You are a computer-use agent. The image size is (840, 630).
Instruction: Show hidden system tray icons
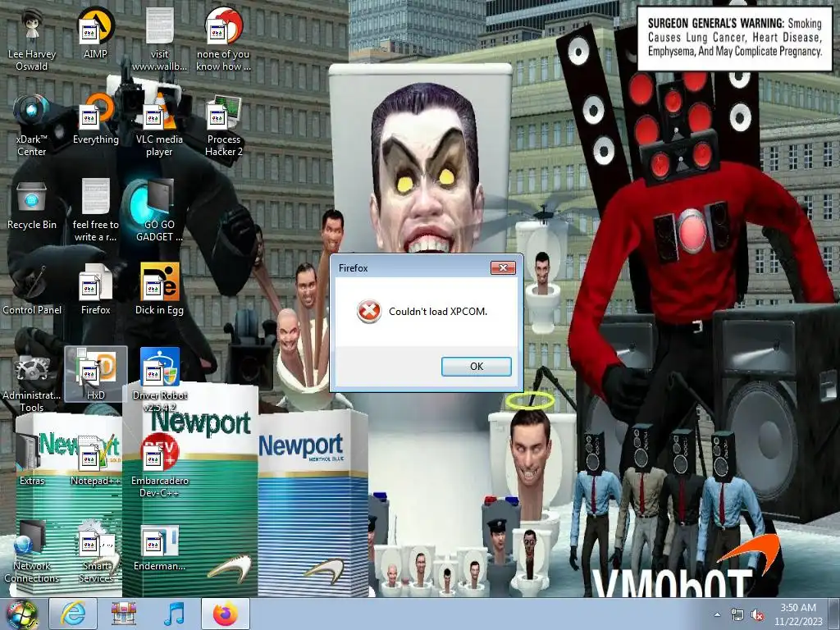click(717, 614)
